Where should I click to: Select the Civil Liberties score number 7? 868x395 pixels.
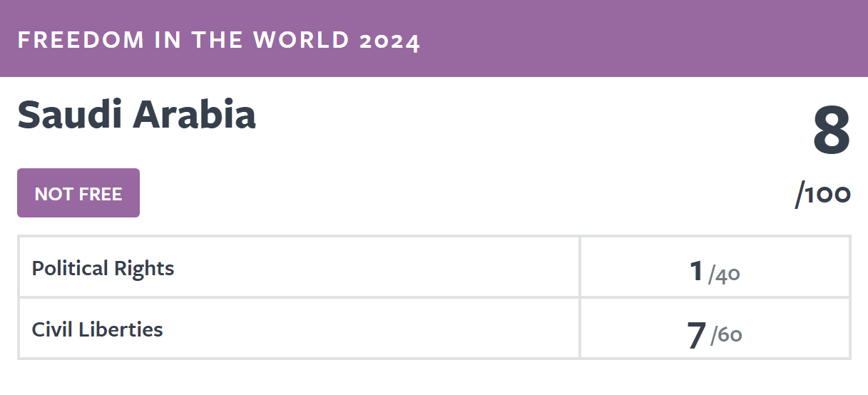click(696, 336)
